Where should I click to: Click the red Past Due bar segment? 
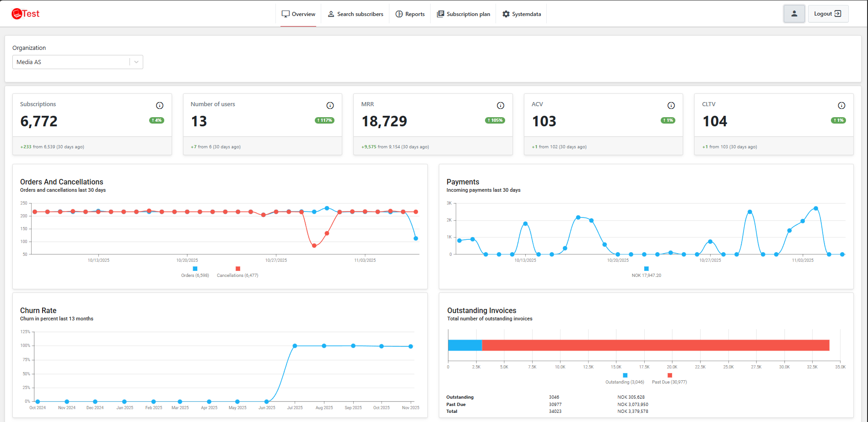point(656,345)
